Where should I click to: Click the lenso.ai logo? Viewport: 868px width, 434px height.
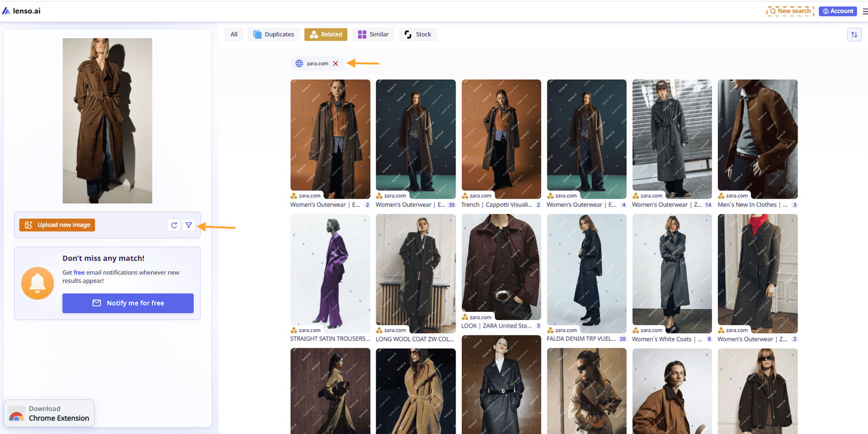pyautogui.click(x=21, y=10)
